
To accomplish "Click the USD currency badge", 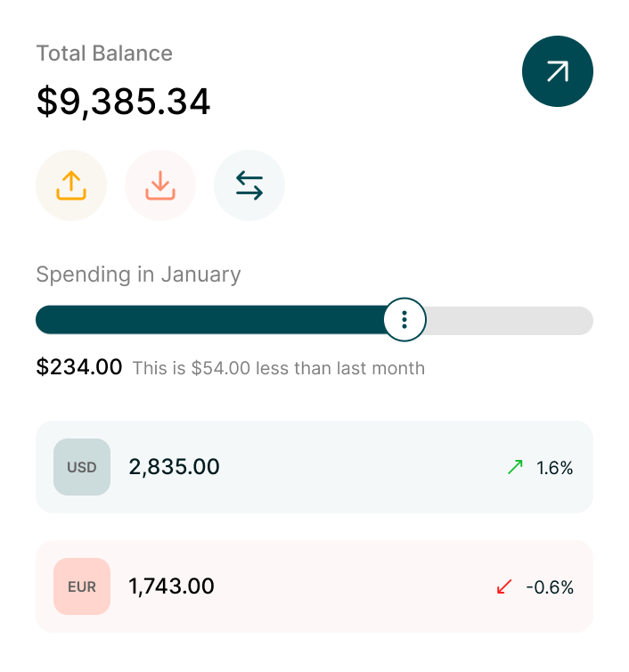I will click(x=82, y=467).
